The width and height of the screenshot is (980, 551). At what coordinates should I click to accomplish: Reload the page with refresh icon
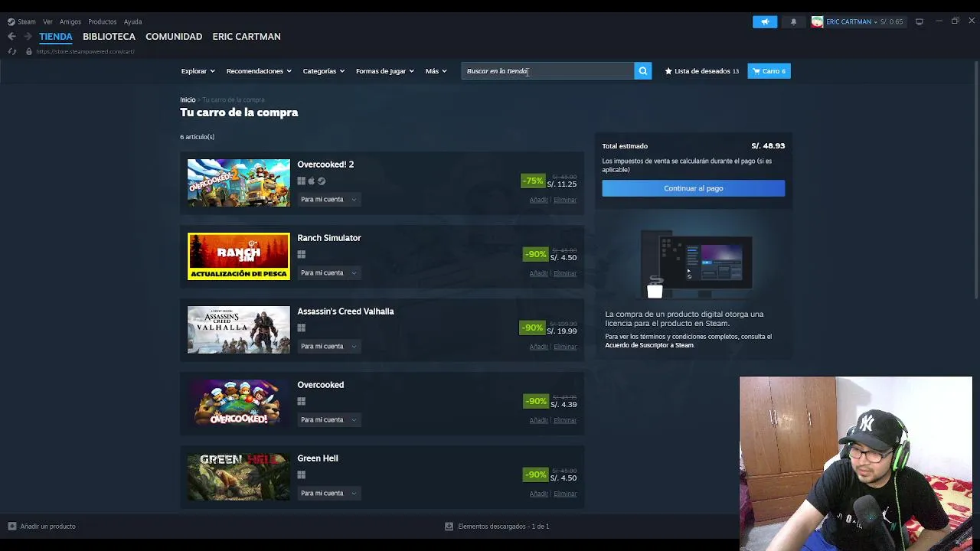tap(11, 51)
